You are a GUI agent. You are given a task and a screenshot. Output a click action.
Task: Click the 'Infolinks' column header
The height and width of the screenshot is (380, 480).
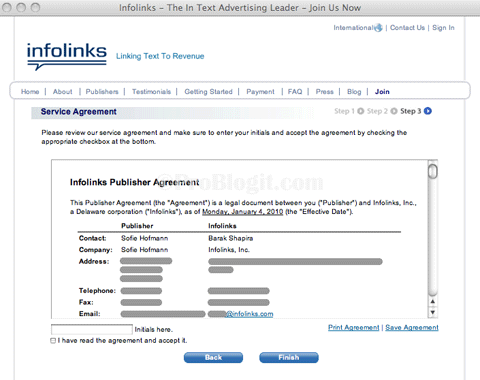[222, 226]
